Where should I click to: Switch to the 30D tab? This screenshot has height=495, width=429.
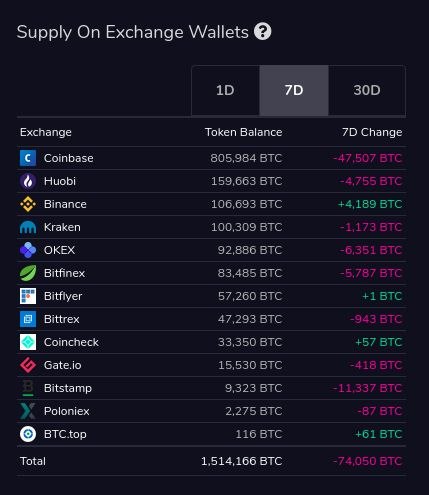coord(367,90)
